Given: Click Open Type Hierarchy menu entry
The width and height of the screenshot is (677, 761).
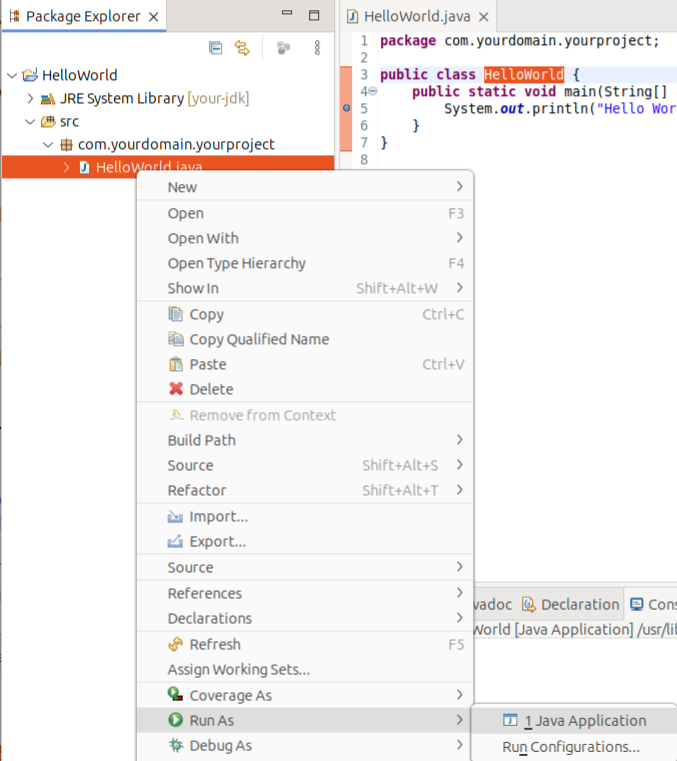Looking at the screenshot, I should (x=236, y=263).
